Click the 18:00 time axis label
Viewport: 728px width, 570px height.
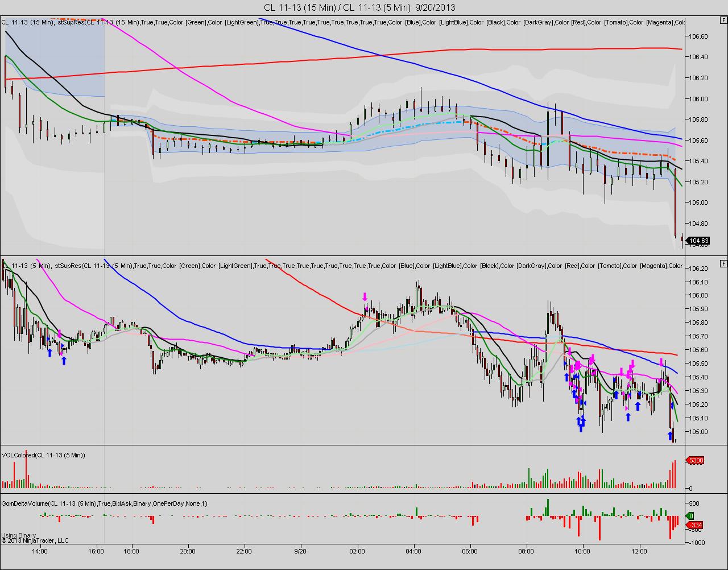[131, 551]
